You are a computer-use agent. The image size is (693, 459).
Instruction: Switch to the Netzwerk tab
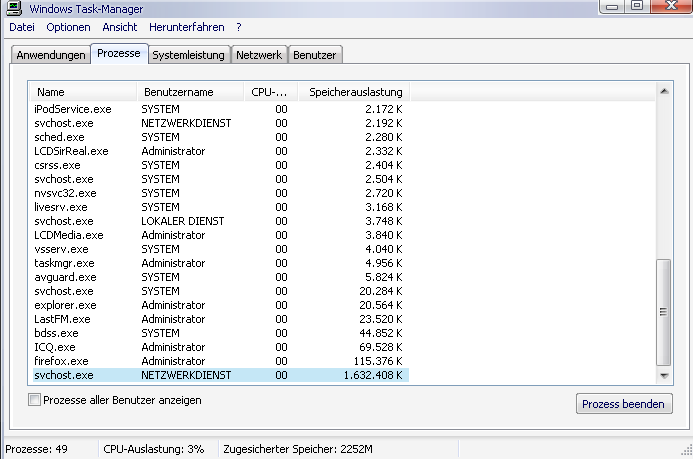pyautogui.click(x=259, y=55)
